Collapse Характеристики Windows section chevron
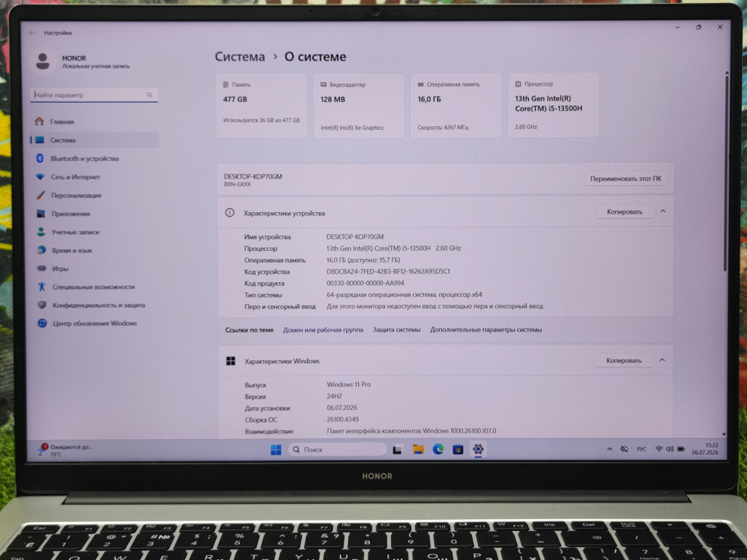 662,360
